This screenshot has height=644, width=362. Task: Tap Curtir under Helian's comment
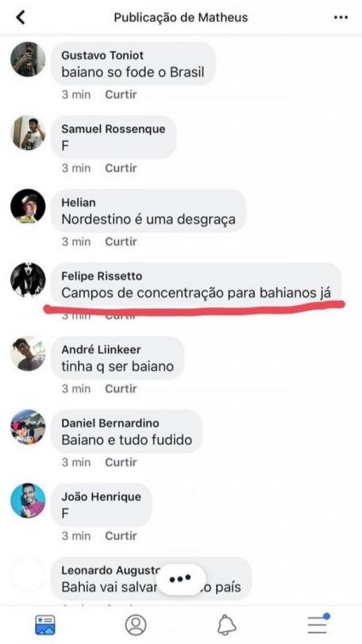[121, 241]
